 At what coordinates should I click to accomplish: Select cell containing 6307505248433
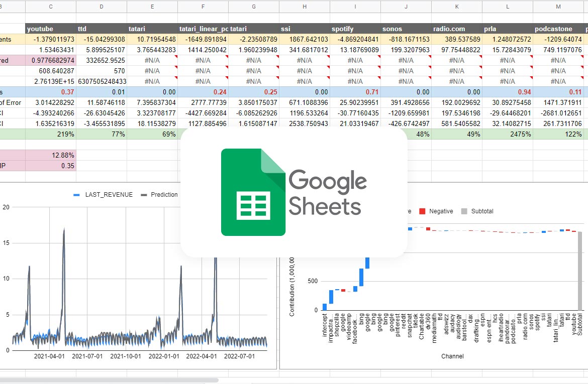pyautogui.click(x=101, y=81)
